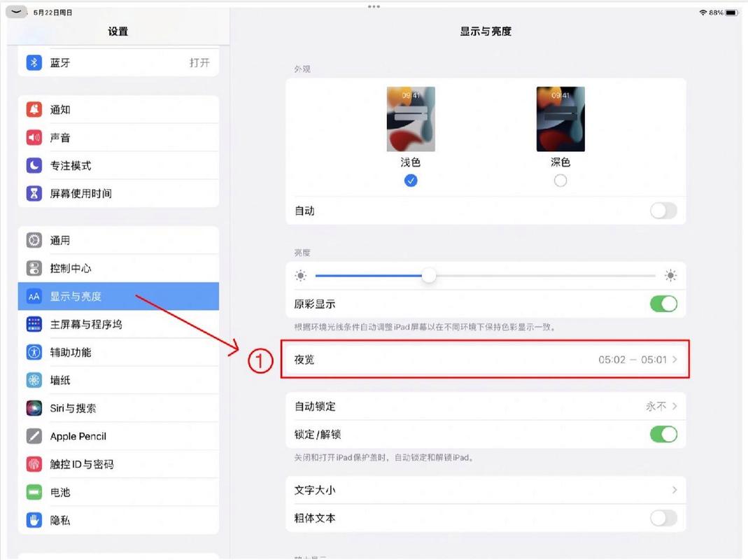Viewport: 748px width, 560px height.
Task: Tap the Home Screen & Dock grid icon
Action: click(34, 324)
